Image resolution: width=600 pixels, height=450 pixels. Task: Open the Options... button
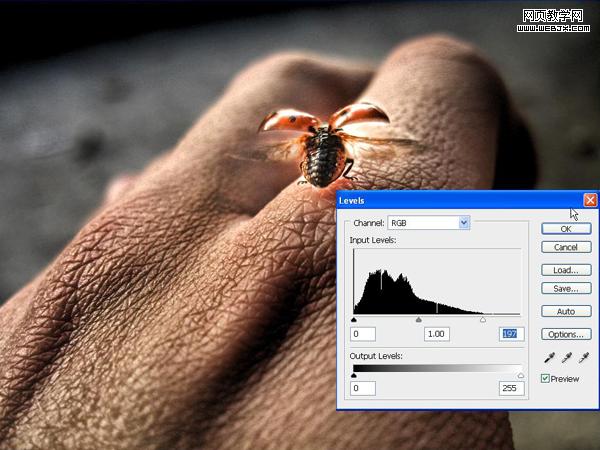566,334
